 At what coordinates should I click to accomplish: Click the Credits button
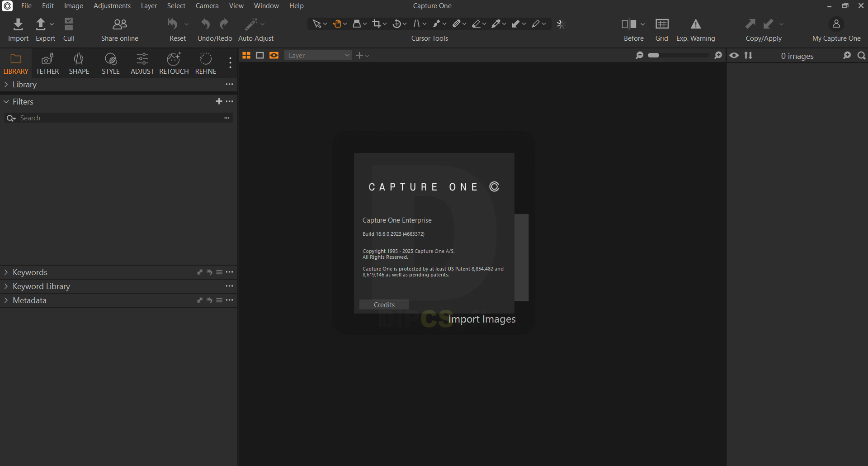384,304
